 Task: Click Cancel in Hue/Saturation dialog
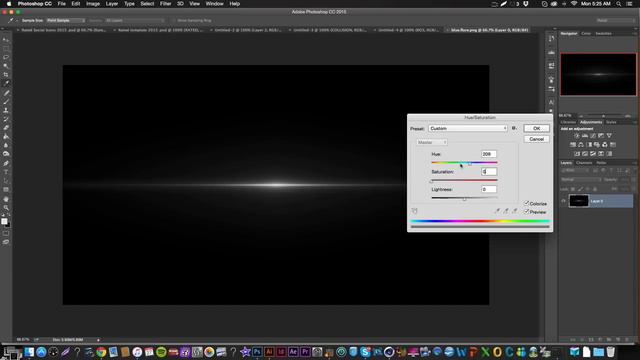click(536, 139)
